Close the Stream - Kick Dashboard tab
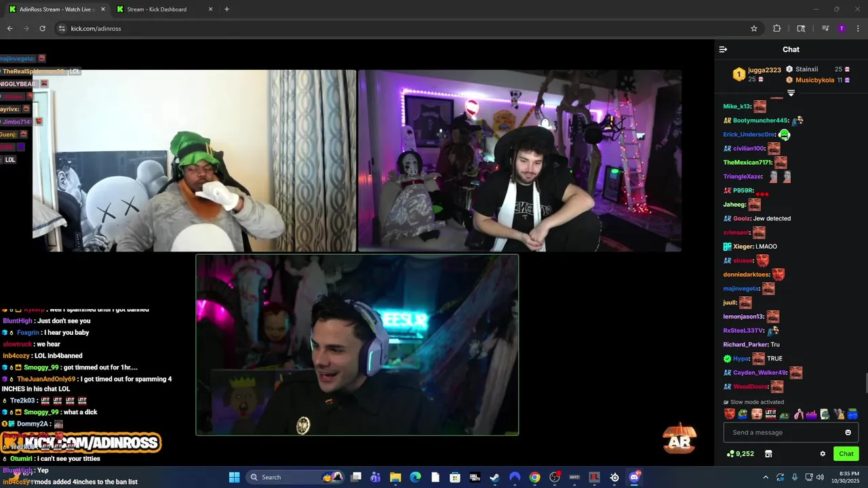The height and width of the screenshot is (488, 868). click(x=210, y=9)
